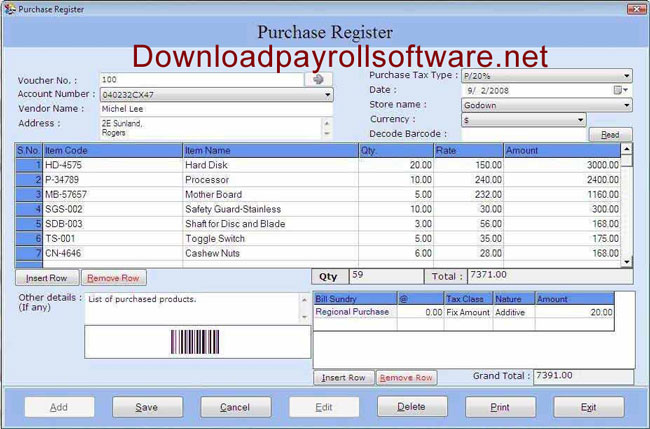The height and width of the screenshot is (429, 650).
Task: Click the SDB-003 item code cell
Action: point(112,224)
